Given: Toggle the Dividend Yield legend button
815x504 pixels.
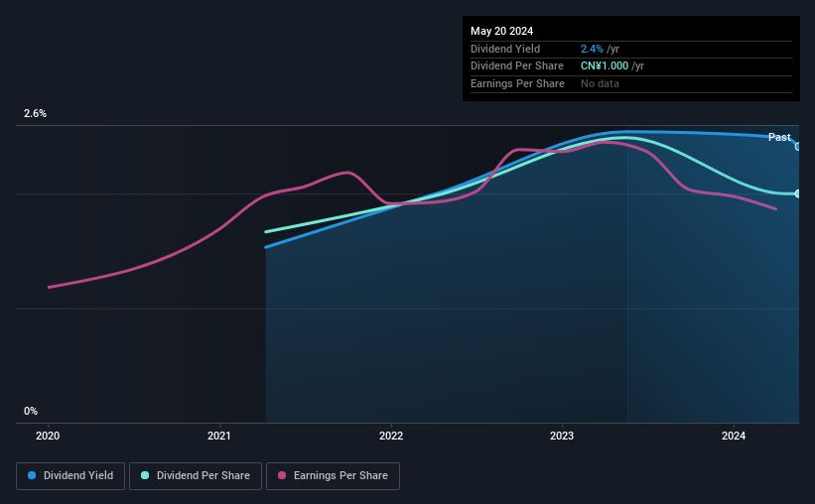Looking at the screenshot, I should 70,476.
